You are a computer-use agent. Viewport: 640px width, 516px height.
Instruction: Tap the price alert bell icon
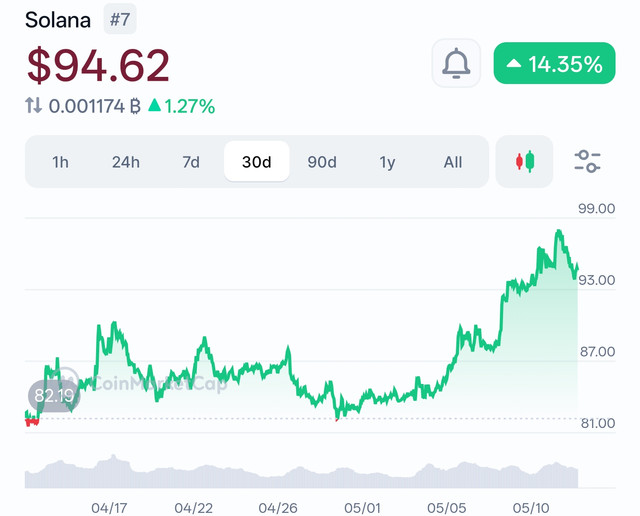click(x=456, y=63)
